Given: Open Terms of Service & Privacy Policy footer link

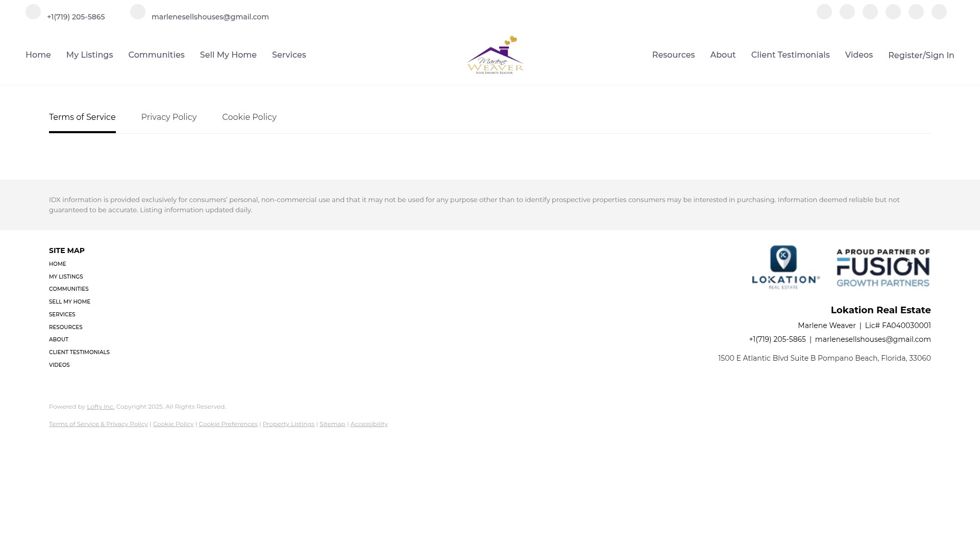Looking at the screenshot, I should 99,424.
